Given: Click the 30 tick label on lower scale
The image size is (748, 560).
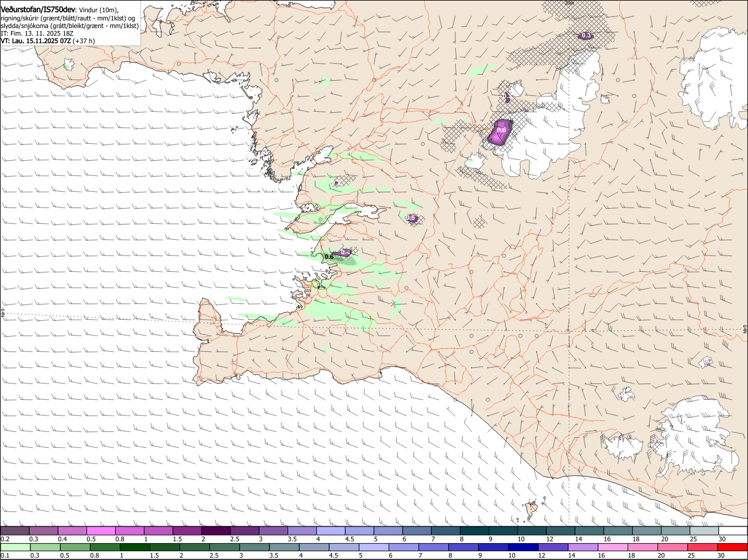Looking at the screenshot, I should [x=721, y=555].
